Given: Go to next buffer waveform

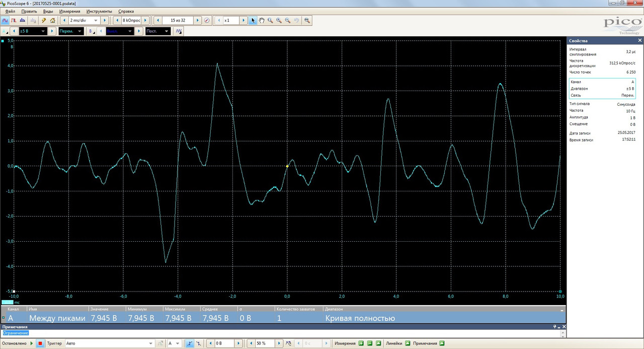Looking at the screenshot, I should pos(198,20).
